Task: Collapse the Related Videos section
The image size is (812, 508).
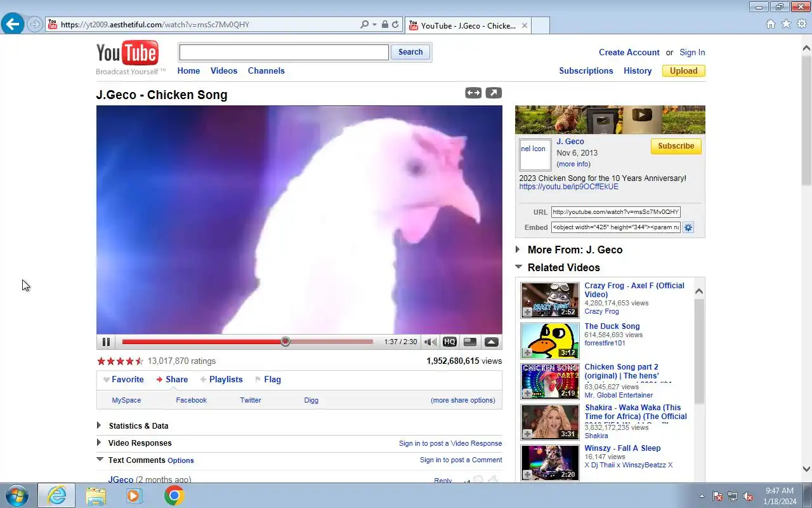Action: [519, 267]
